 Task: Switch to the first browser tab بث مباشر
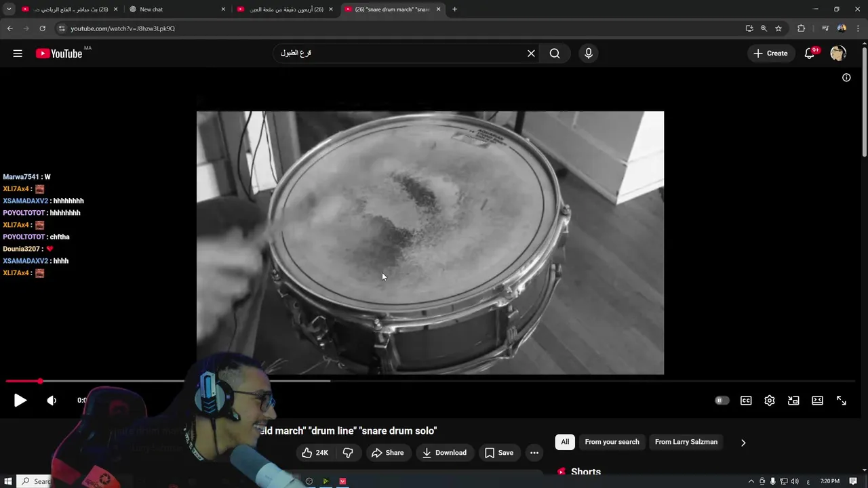click(70, 9)
